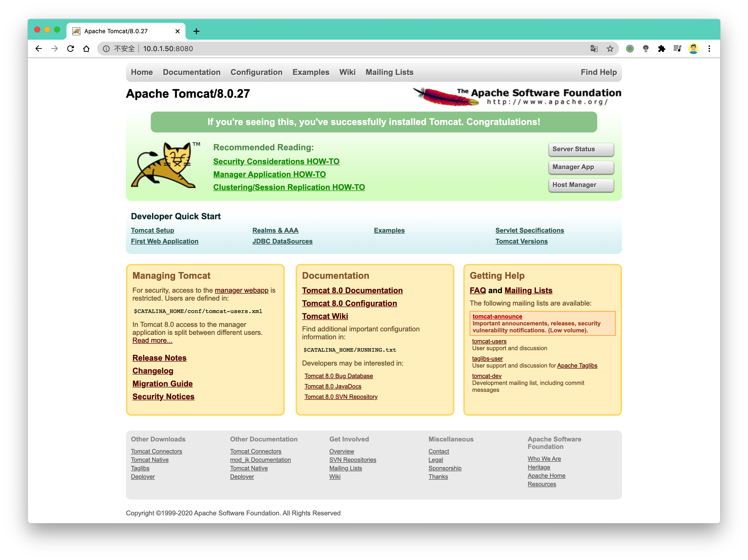
Task: Click the Server Status button
Action: 581,149
